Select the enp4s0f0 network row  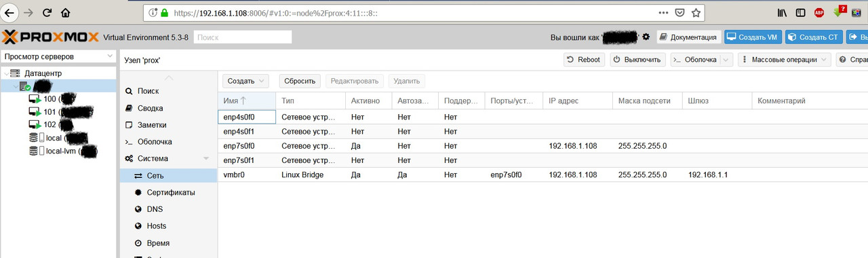(542, 117)
